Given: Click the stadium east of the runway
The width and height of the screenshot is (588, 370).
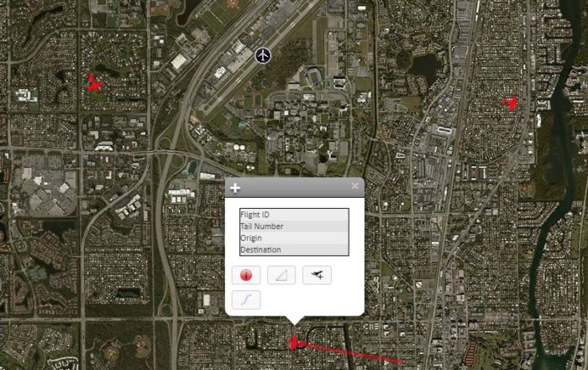Looking at the screenshot, I should coord(313,77).
